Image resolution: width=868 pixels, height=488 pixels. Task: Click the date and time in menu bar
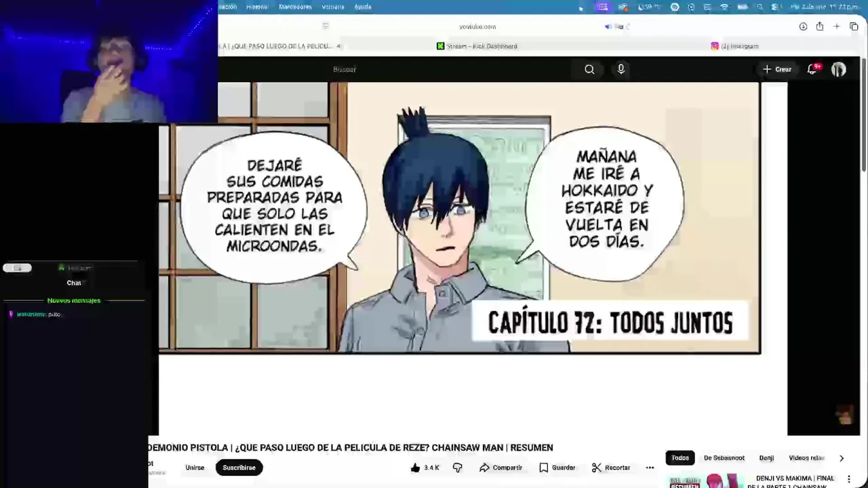[824, 7]
